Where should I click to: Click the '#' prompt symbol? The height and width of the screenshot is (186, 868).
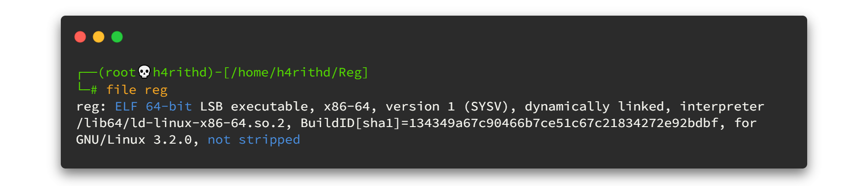tap(94, 90)
